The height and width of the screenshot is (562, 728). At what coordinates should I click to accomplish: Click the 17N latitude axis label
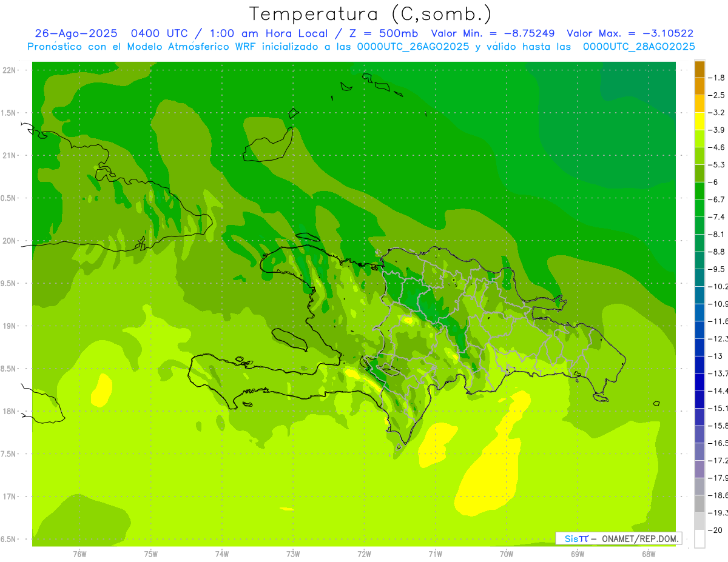click(10, 497)
